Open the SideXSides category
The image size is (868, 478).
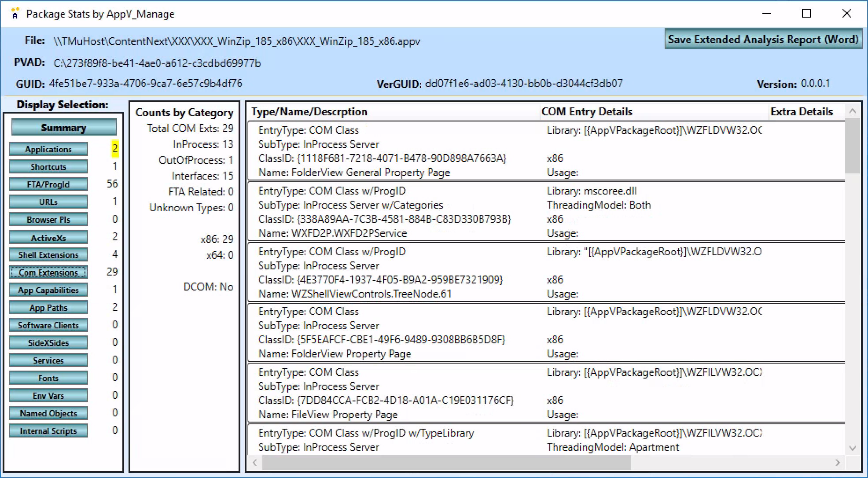coord(48,343)
